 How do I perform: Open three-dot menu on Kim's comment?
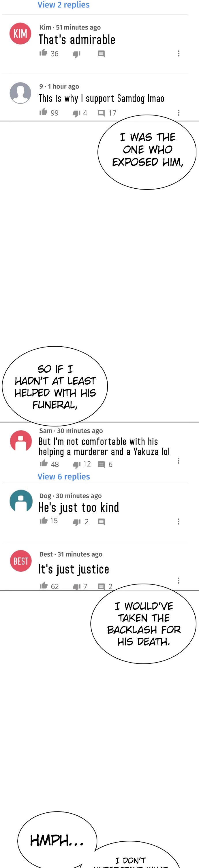179,54
